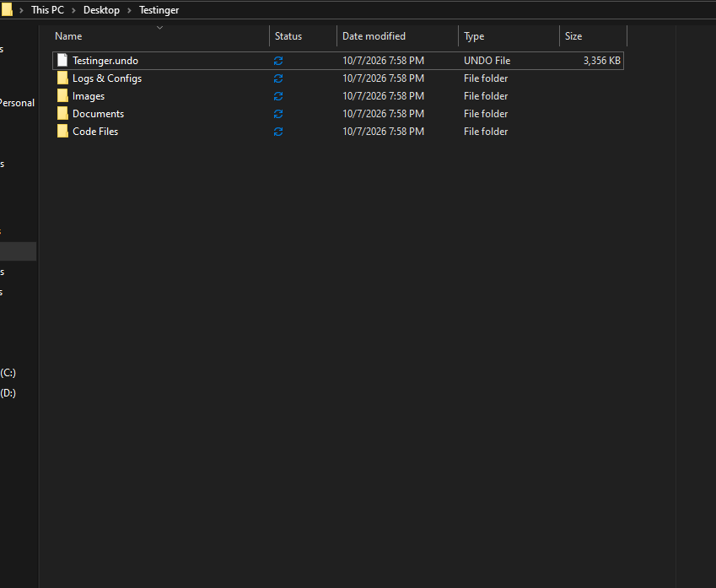716x588 pixels.
Task: Sort by the Name column header
Action: (x=160, y=36)
